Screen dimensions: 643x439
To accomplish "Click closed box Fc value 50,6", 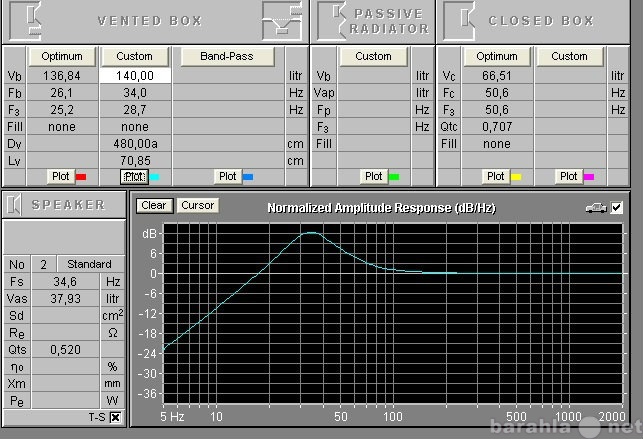I will point(497,93).
